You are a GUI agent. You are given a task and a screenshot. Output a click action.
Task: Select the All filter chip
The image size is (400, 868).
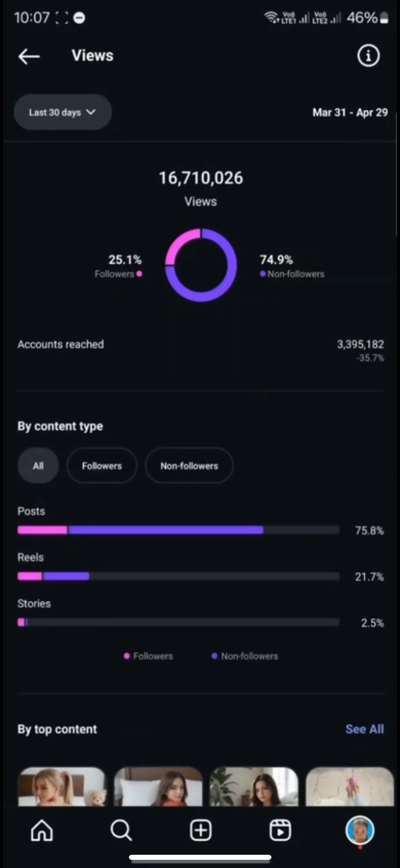[x=38, y=466]
